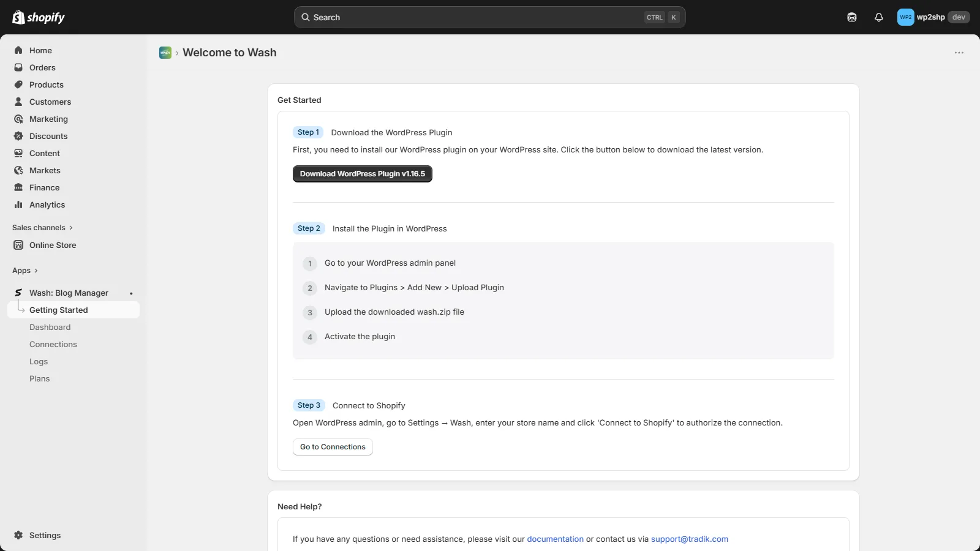Click the support@tradik.com email link
Viewport: 980px width, 551px height.
pos(690,539)
